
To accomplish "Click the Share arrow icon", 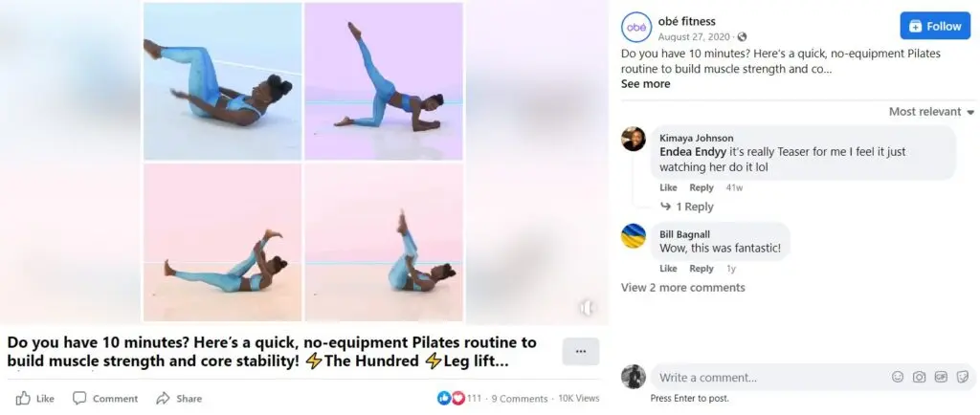I will click(163, 398).
